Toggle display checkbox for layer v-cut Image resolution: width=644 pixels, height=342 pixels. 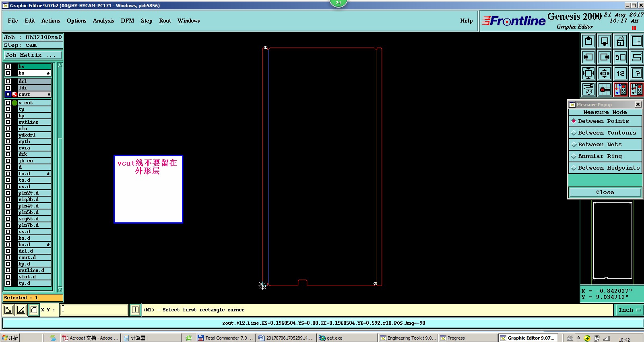click(8, 103)
